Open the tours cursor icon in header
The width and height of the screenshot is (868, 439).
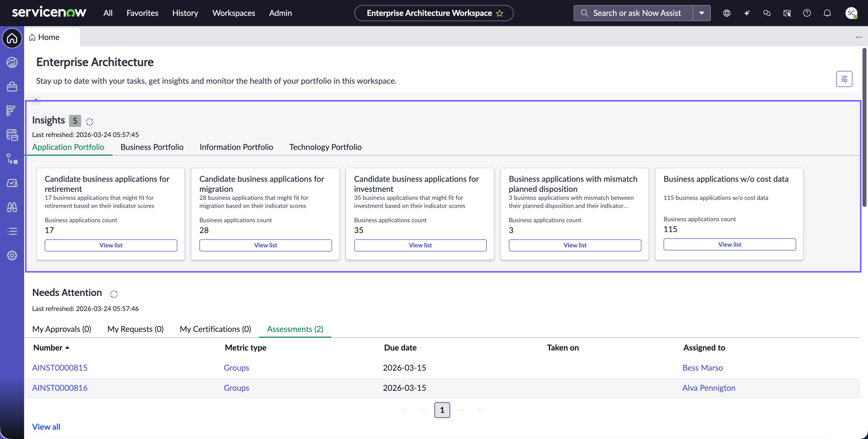point(787,13)
